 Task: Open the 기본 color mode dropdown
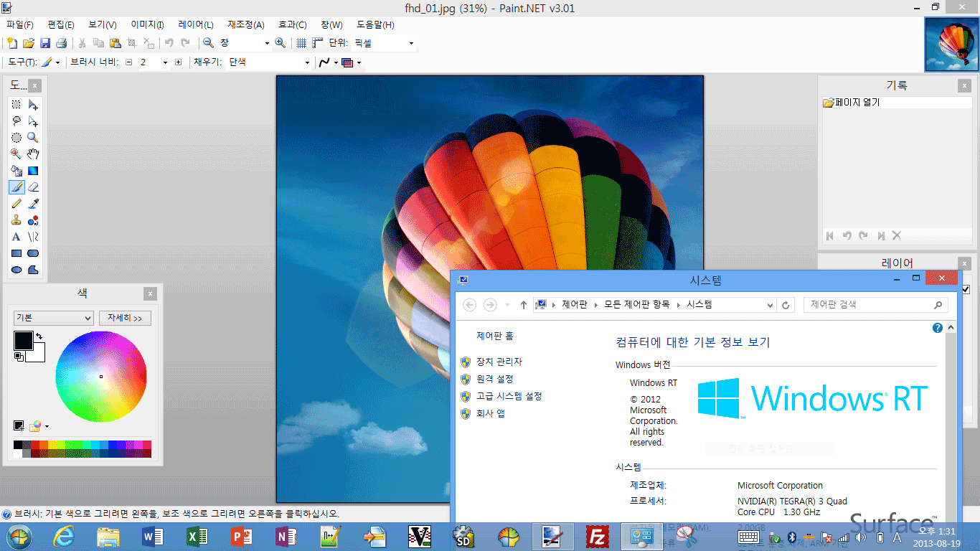(x=54, y=318)
